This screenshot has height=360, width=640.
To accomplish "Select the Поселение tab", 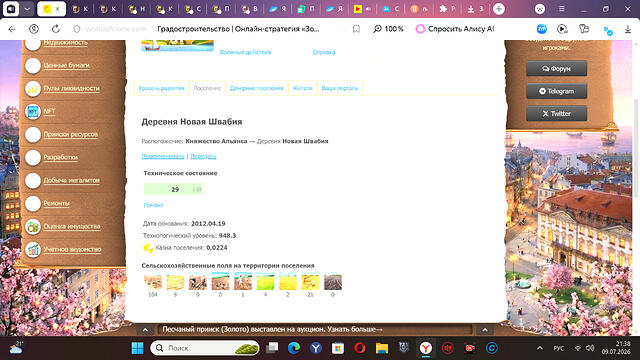I will coord(207,88).
